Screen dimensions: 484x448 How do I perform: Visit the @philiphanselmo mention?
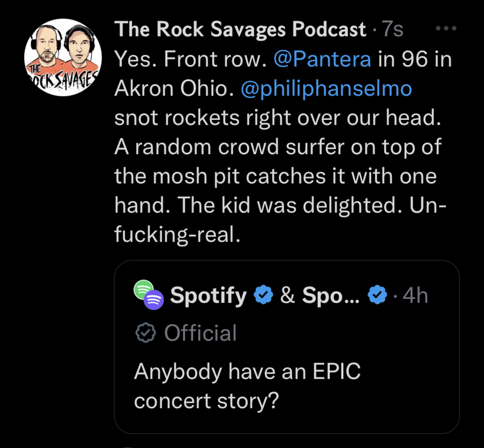click(x=326, y=89)
